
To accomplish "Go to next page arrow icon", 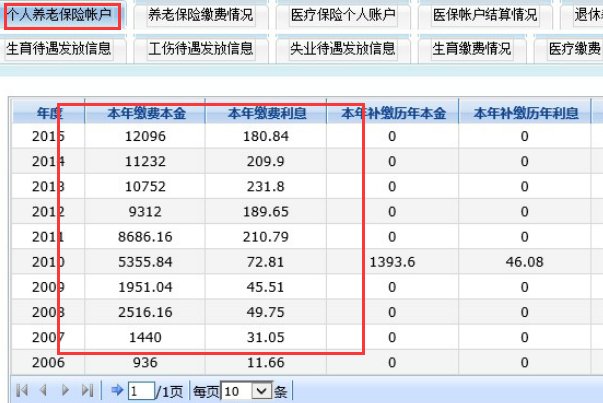I will click(x=65, y=391).
